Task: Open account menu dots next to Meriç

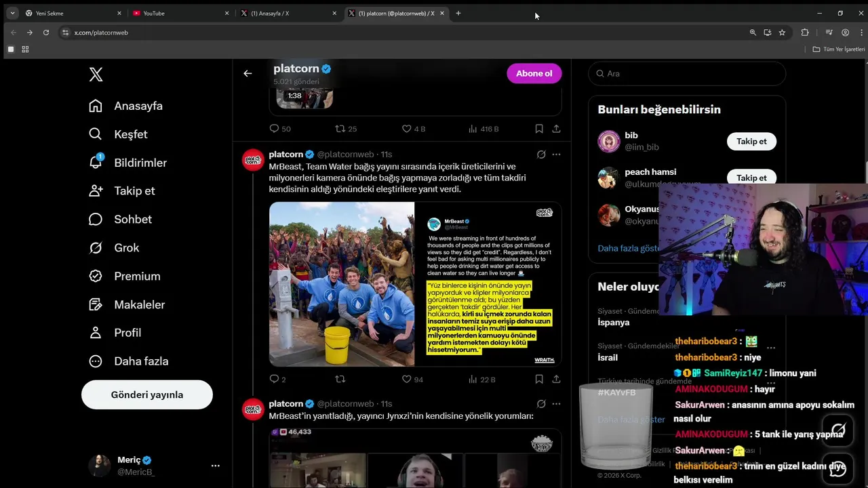Action: coord(215,466)
